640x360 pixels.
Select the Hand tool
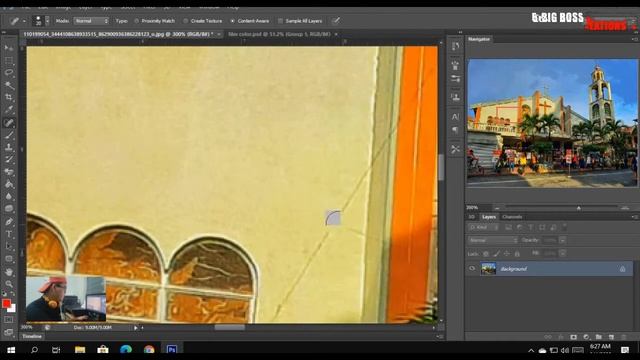pos(9,271)
